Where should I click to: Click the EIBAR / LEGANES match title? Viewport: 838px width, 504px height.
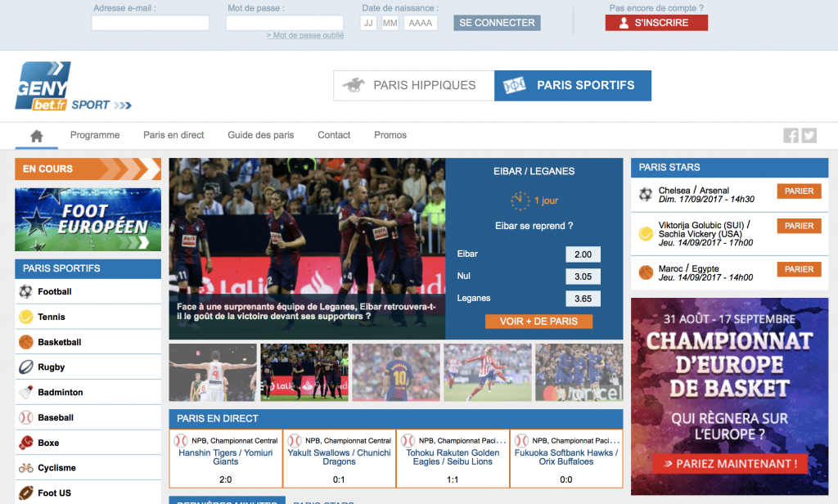coord(534,172)
